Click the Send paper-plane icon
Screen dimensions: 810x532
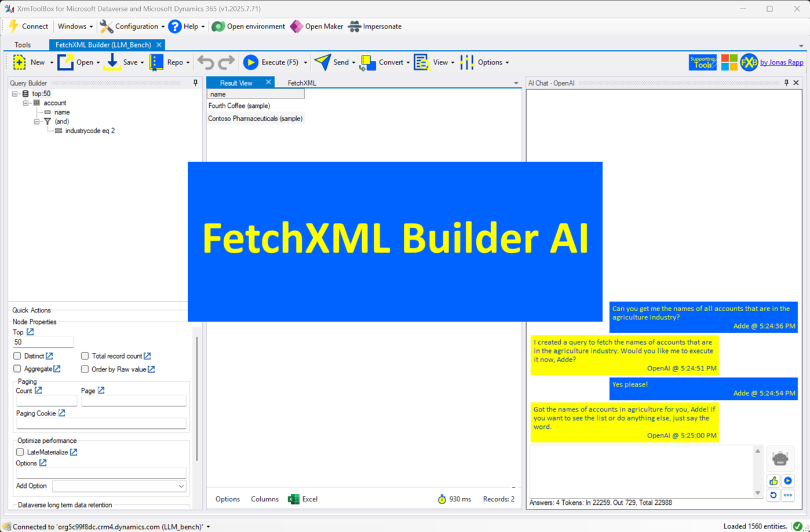pos(323,62)
